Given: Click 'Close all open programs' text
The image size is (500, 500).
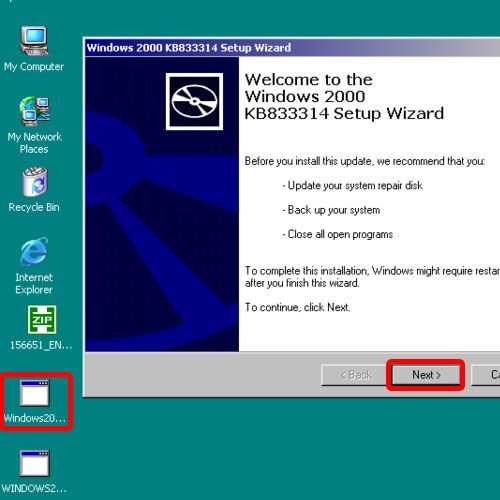Looking at the screenshot, I should pos(340,234).
